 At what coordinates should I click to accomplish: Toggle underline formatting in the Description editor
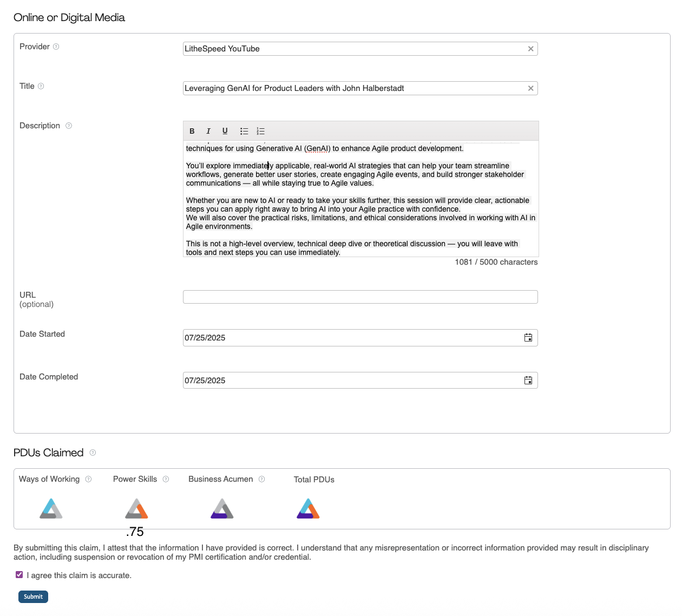tap(225, 131)
